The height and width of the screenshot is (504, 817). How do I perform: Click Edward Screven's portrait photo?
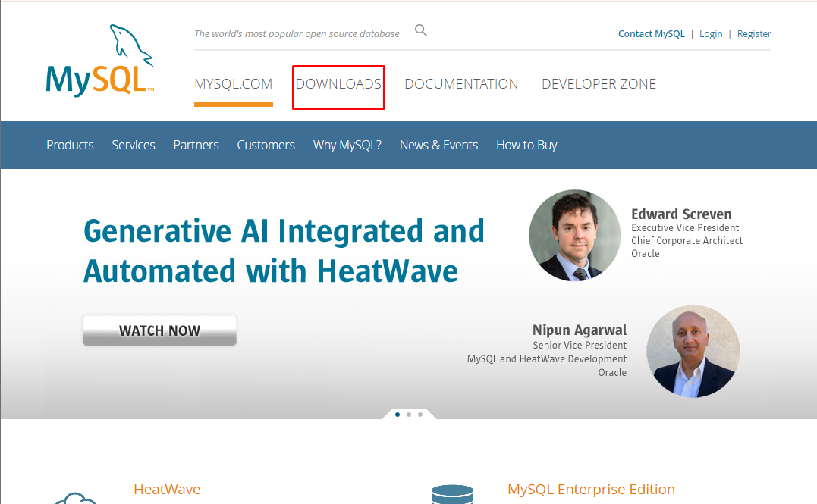[575, 236]
